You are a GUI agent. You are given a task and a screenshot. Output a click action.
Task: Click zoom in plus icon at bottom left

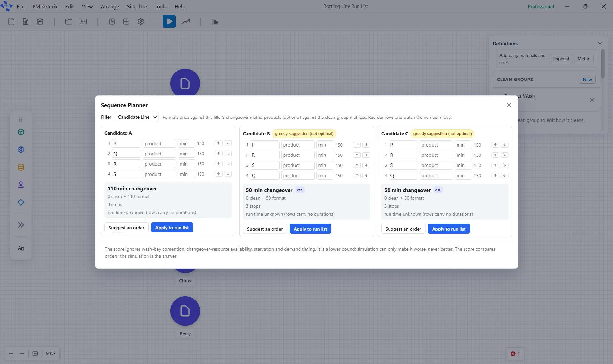[x=11, y=353]
